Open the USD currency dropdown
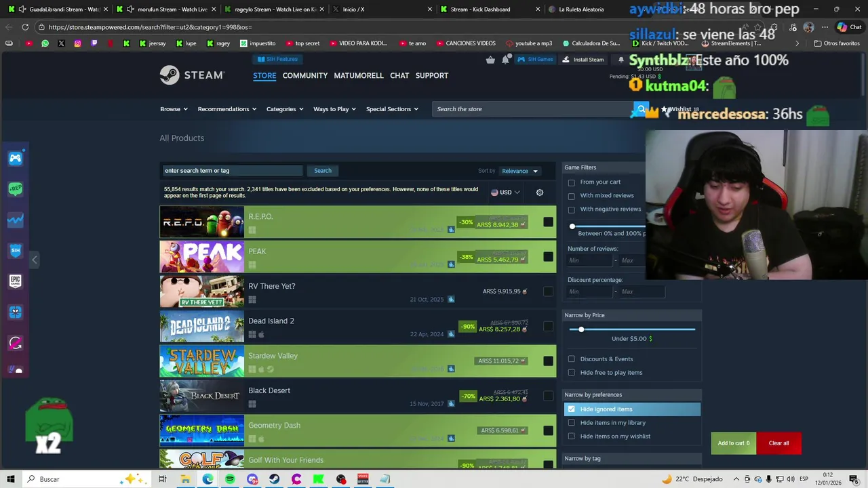 pyautogui.click(x=505, y=192)
